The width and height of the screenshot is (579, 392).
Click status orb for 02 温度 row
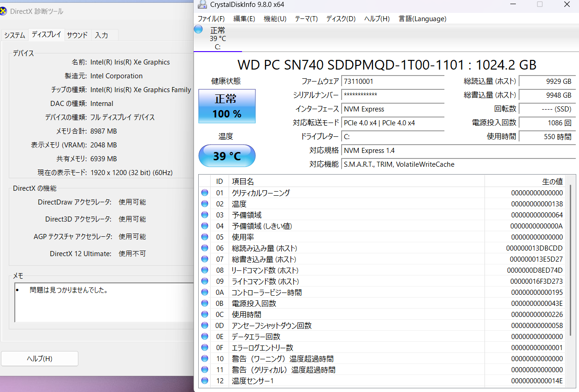(205, 204)
